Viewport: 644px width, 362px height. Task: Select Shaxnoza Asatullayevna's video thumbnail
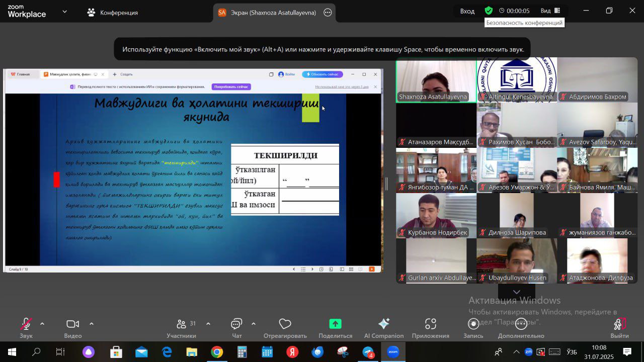[x=436, y=80]
